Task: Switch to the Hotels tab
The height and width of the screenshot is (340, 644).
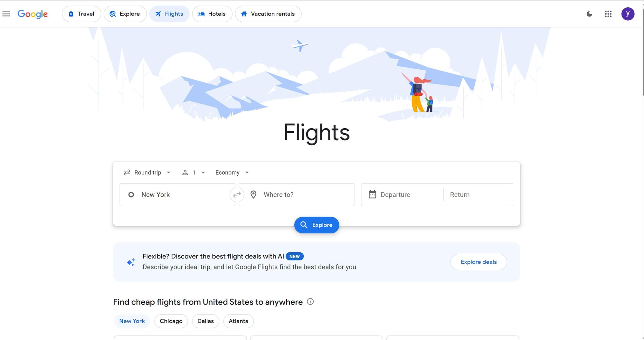Action: (212, 14)
